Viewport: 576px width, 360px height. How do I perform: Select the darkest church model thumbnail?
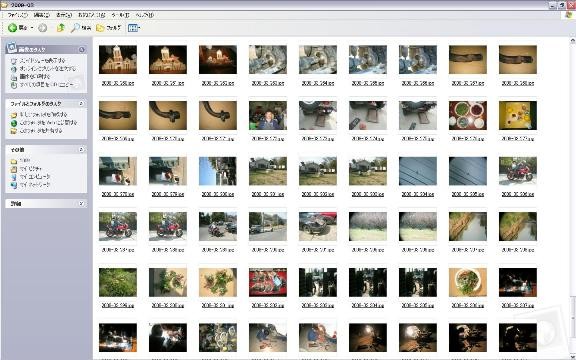tap(218, 60)
